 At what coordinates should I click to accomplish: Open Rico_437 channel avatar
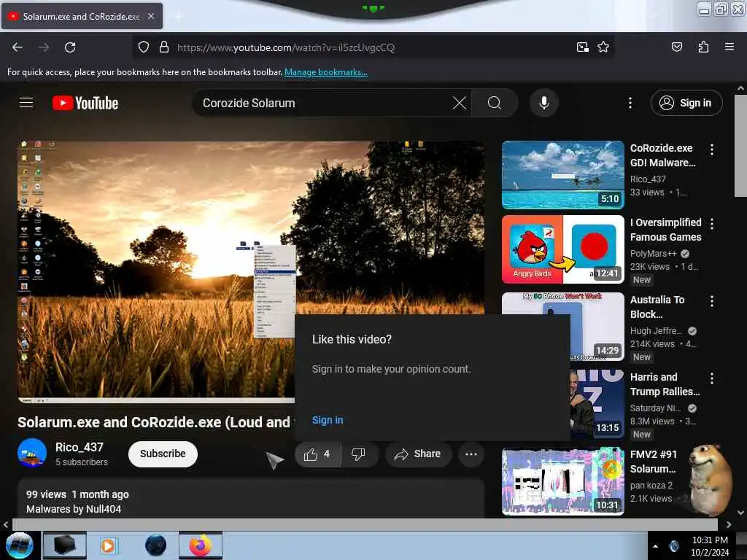(x=32, y=453)
